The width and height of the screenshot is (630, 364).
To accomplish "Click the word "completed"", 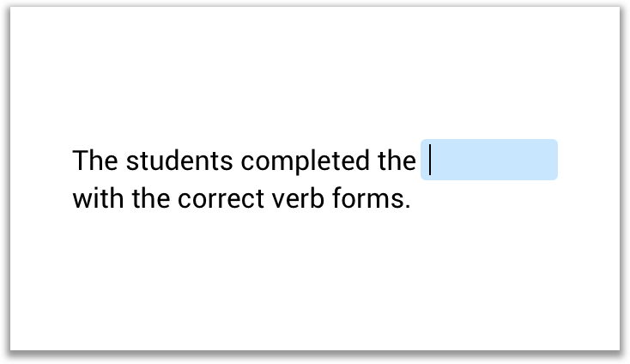I will [x=306, y=161].
